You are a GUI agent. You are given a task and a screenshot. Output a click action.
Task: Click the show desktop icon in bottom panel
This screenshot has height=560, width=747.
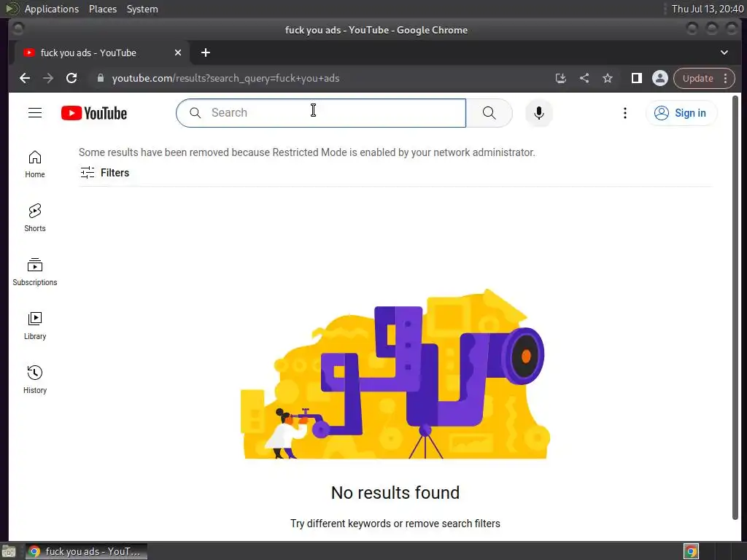pos(9,551)
